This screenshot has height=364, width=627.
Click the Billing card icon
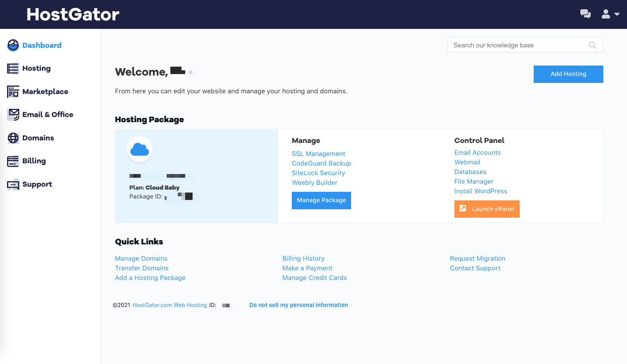[13, 161]
